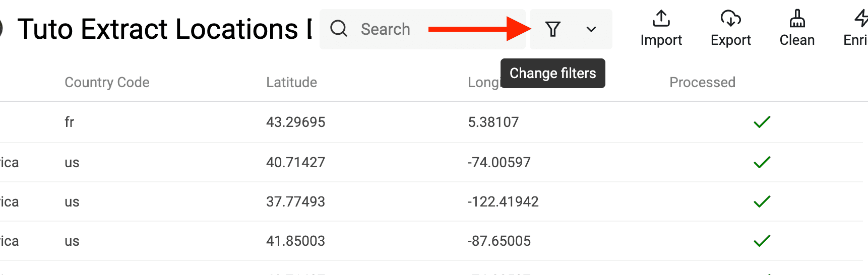Click the Processed checkmark in the fr row
Viewport: 868px width, 275px height.
click(762, 122)
